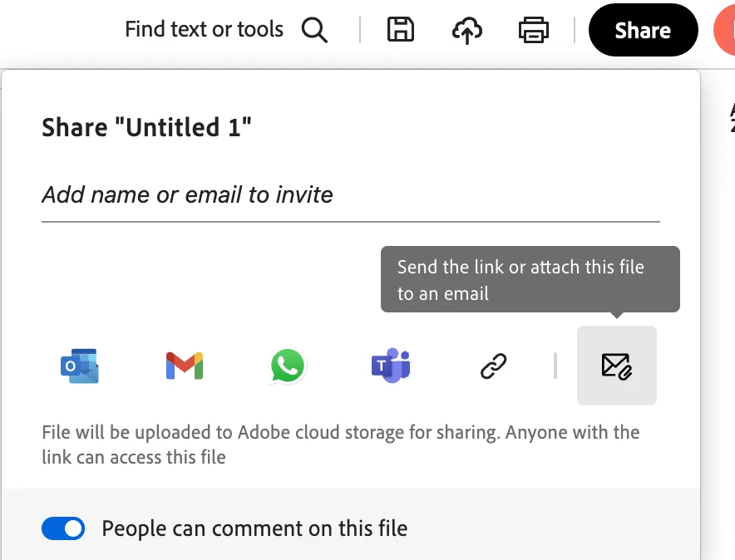Click the cloud upload icon
Screen dimensions: 735x560
point(466,31)
